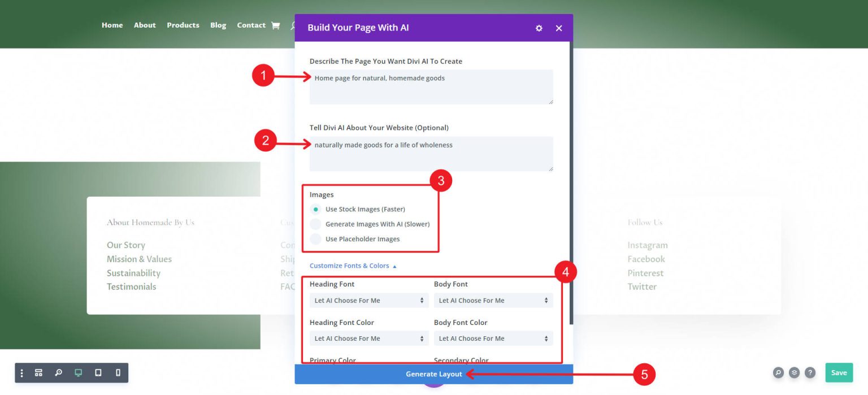This screenshot has width=868, height=395.
Task: Click the zoom out magnifier in builder toolbar
Action: tap(58, 373)
